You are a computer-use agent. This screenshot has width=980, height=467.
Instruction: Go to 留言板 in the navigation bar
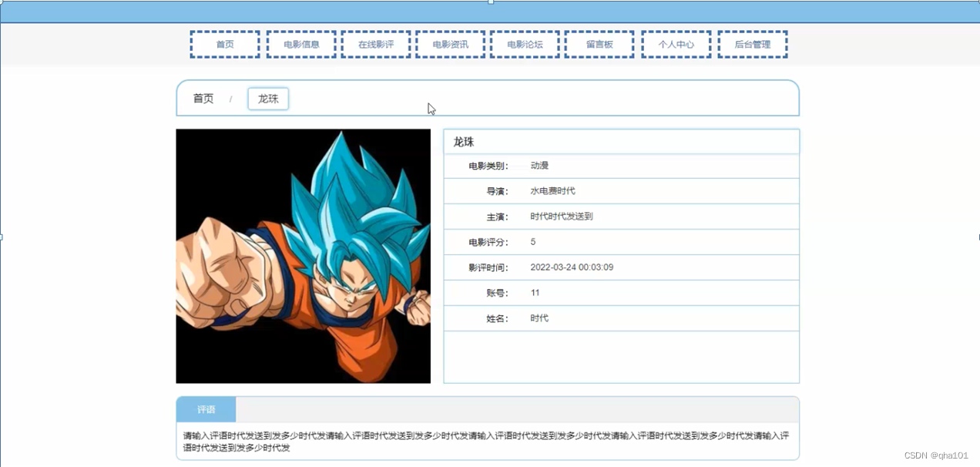click(x=599, y=45)
